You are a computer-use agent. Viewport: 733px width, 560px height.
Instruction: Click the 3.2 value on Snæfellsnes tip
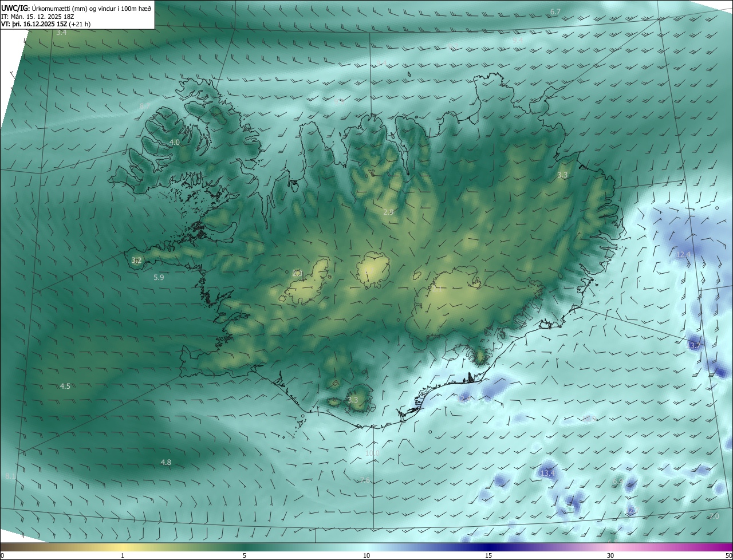[136, 261]
